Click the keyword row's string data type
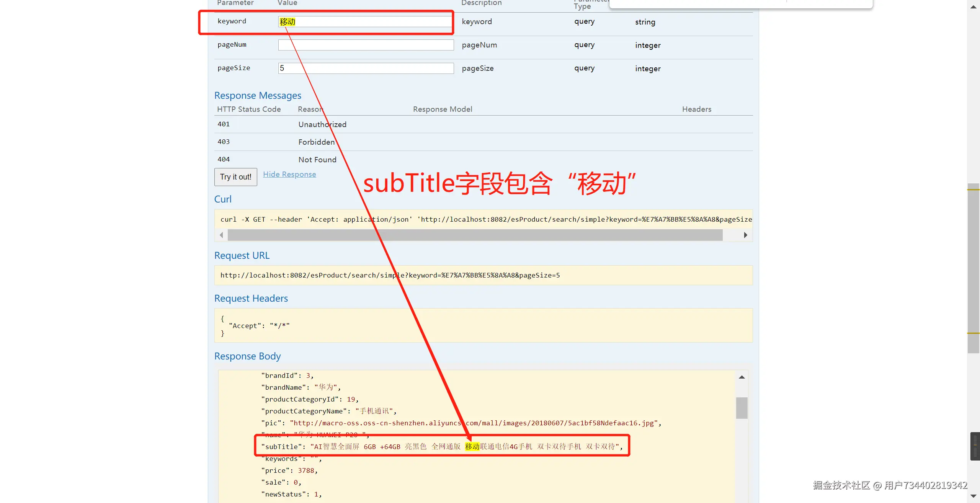The image size is (980, 503). [x=645, y=22]
